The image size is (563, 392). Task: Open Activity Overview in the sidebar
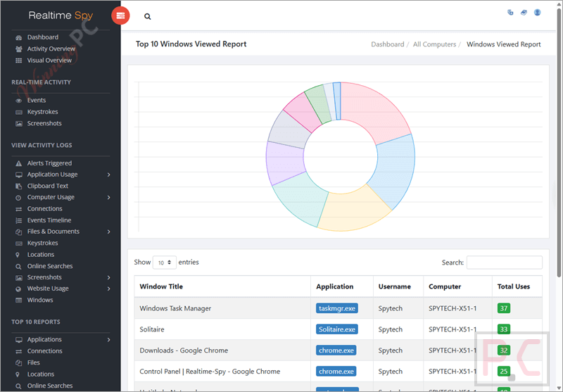tap(51, 49)
